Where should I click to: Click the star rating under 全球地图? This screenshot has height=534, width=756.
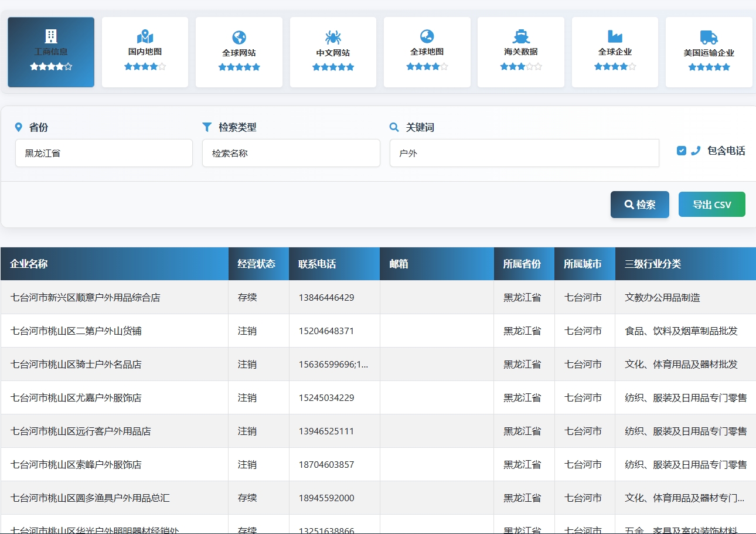427,66
